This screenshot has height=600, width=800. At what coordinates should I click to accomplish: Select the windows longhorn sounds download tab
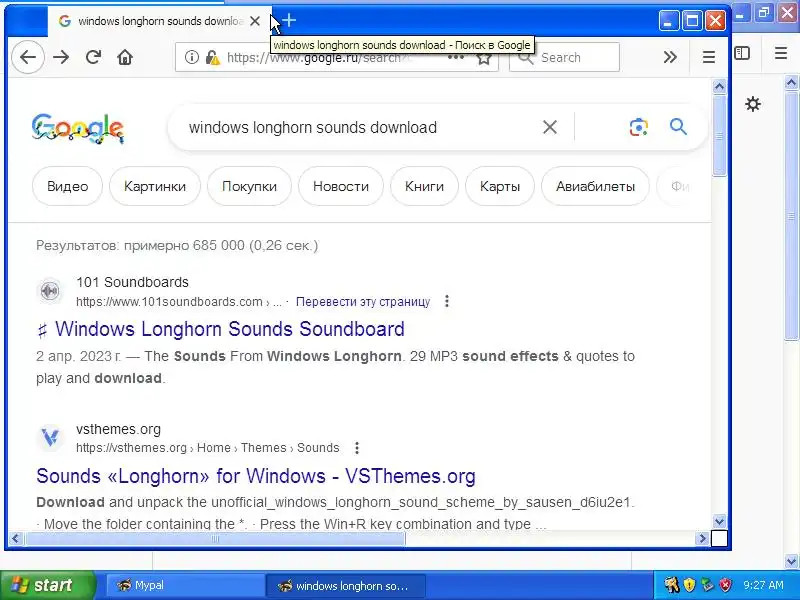pos(158,21)
